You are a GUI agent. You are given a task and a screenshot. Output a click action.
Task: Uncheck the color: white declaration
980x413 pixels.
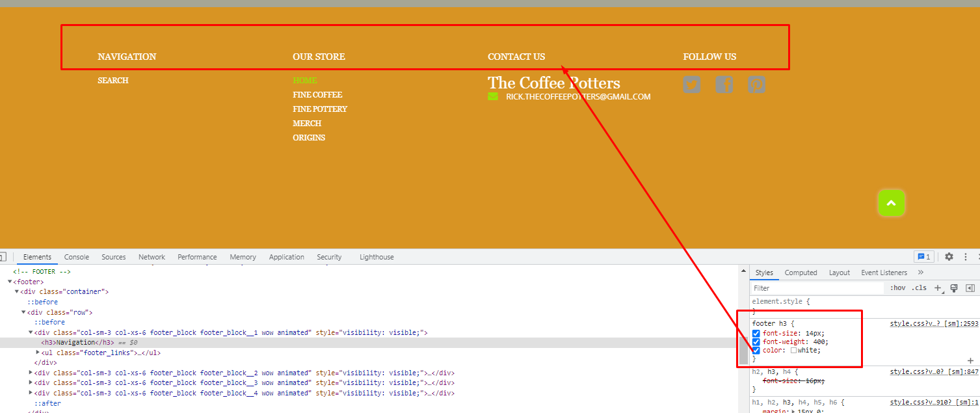756,350
